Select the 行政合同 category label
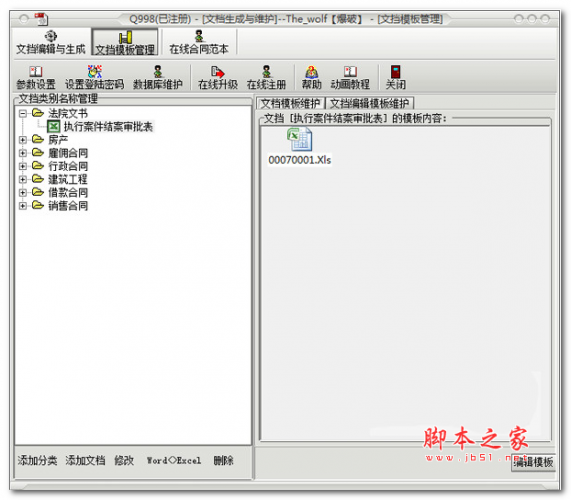The image size is (571, 500). pos(68,166)
